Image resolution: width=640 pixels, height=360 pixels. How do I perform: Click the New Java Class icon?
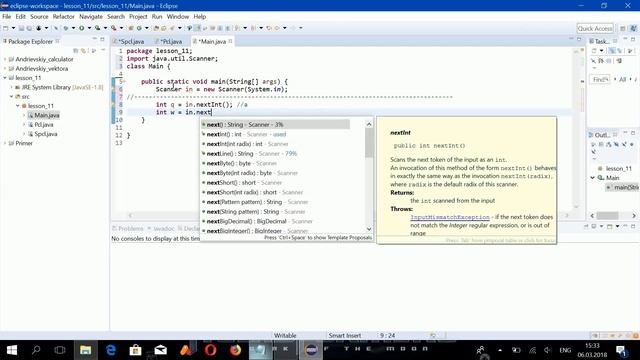pyautogui.click(x=139, y=28)
